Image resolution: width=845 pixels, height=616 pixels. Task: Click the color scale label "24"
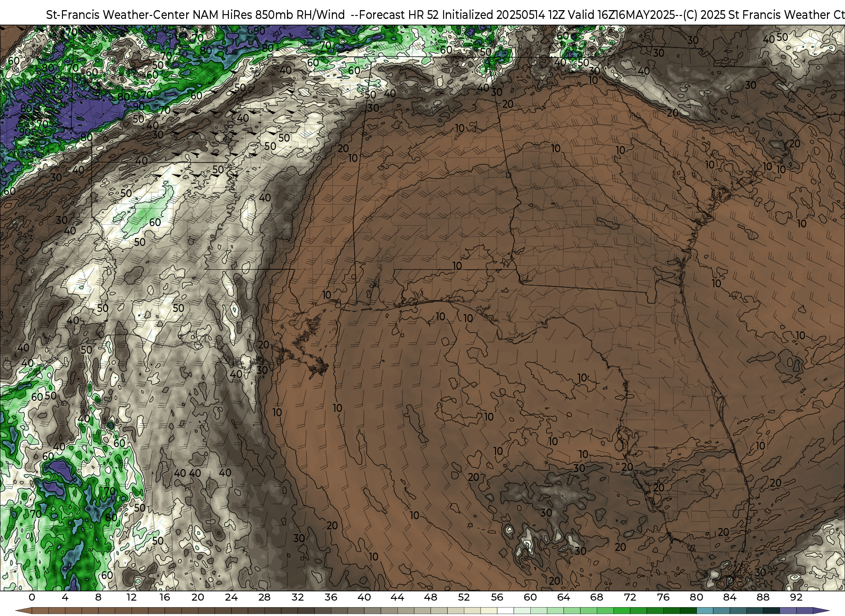click(x=231, y=597)
